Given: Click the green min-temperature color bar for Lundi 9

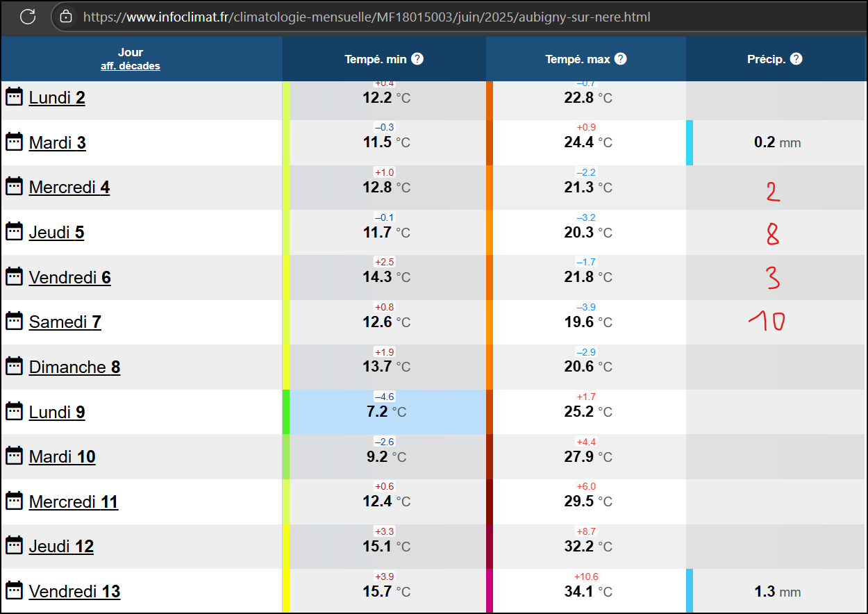Looking at the screenshot, I should pos(286,412).
